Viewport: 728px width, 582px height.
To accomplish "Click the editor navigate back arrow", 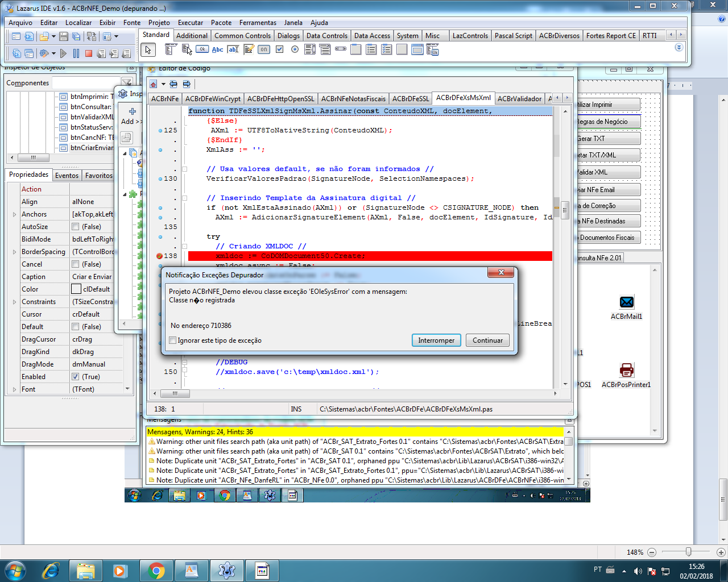I will coord(173,84).
